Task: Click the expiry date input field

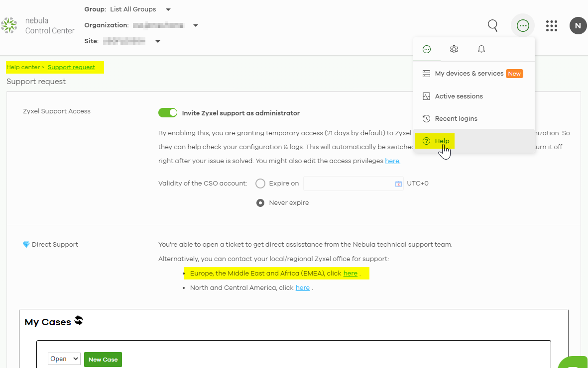Action: click(353, 183)
